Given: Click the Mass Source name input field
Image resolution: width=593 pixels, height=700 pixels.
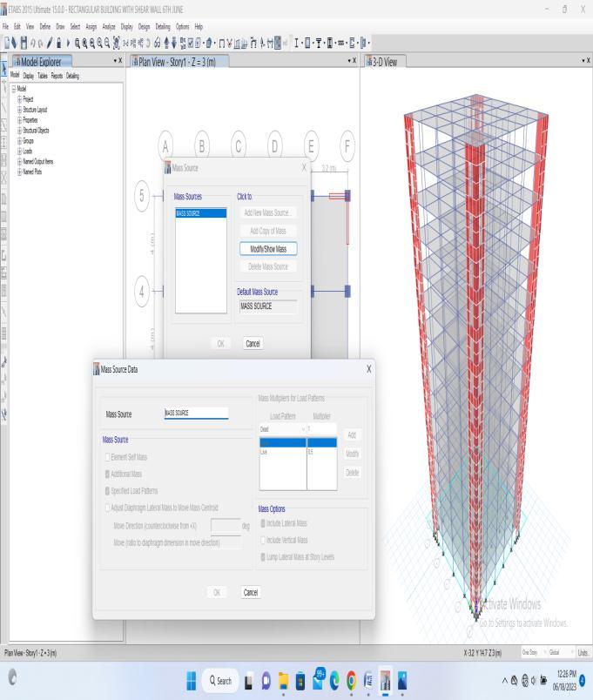Looking at the screenshot, I should [x=197, y=413].
